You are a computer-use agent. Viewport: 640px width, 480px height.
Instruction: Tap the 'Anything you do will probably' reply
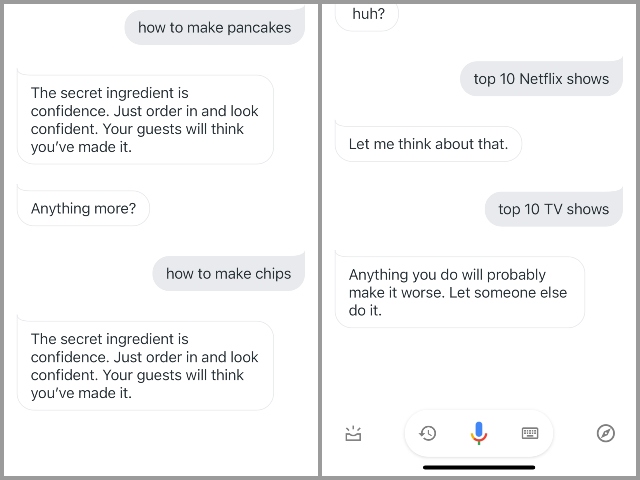460,292
